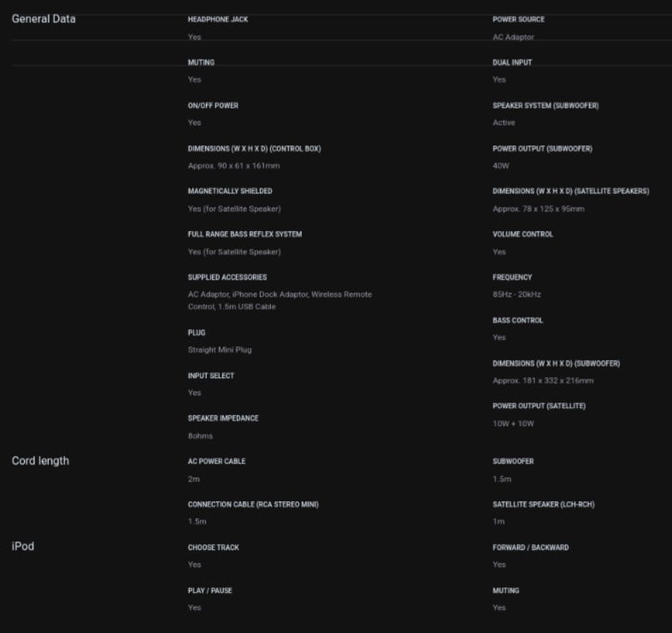Screen dimensions: 672x633
Task: Select the BASS CONTROL label
Action: [x=517, y=321]
